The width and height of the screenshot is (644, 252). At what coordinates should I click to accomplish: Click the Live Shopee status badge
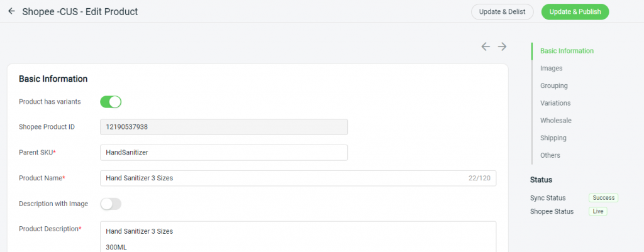(x=597, y=211)
